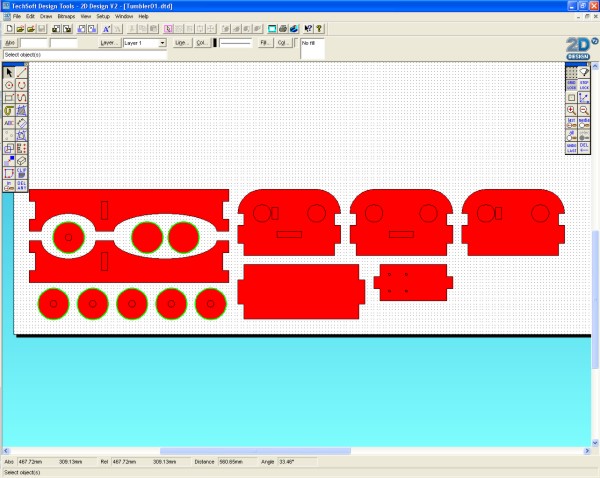Image resolution: width=600 pixels, height=478 pixels.
Task: Click the horizontal scrollbar thumb
Action: tap(255, 451)
